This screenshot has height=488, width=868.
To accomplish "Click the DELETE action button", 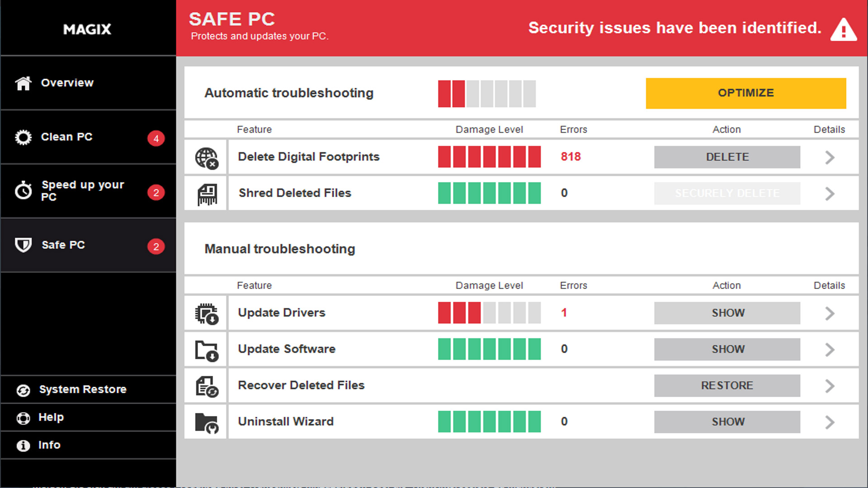I will tap(726, 157).
